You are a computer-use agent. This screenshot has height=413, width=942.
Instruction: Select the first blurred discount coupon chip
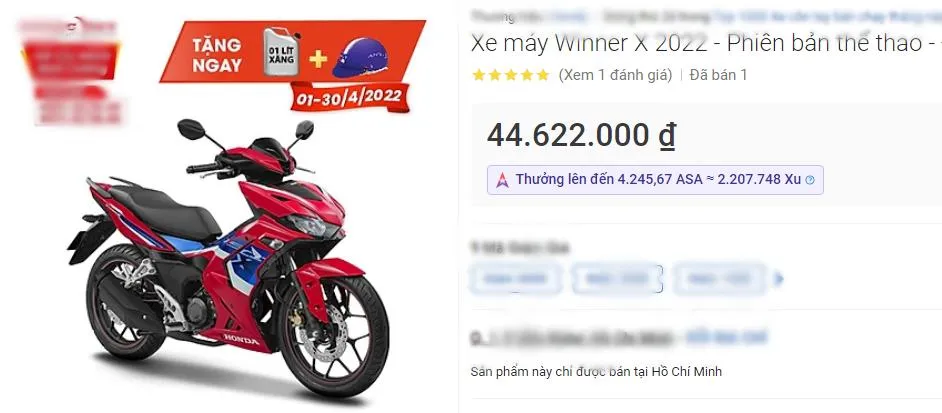pyautogui.click(x=515, y=279)
